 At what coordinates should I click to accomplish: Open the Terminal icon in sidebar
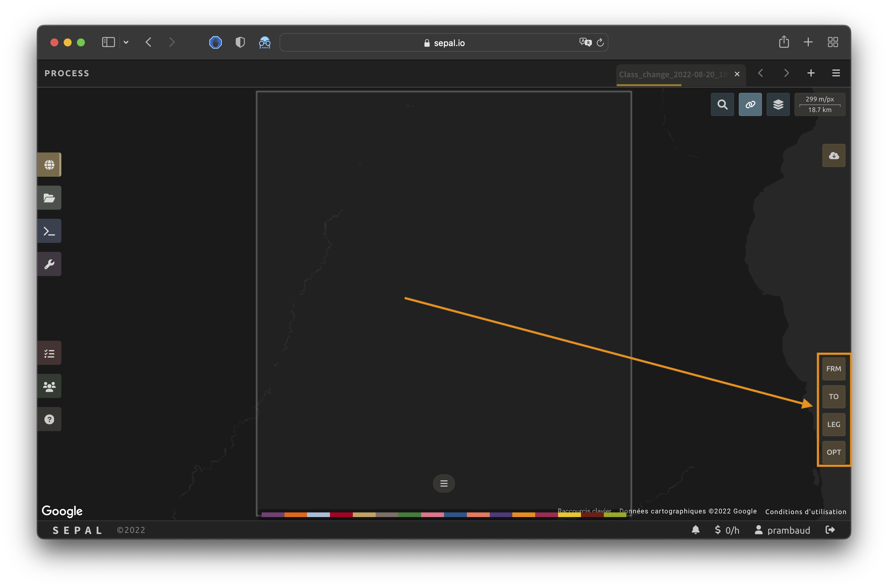pos(49,231)
